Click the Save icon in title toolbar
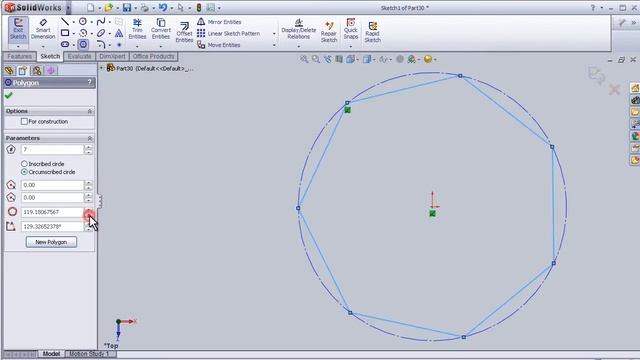 coord(127,7)
